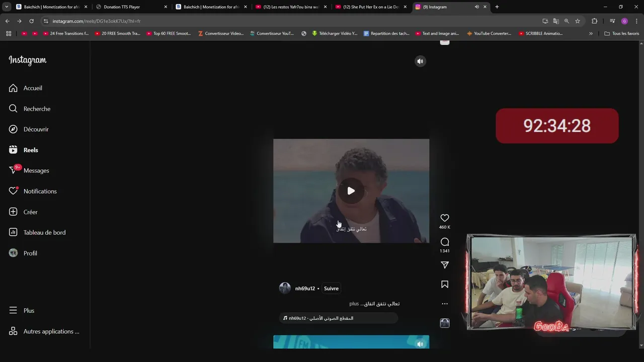Open Profil page from sidebar
Viewport: 644px width, 362px height.
[23, 253]
